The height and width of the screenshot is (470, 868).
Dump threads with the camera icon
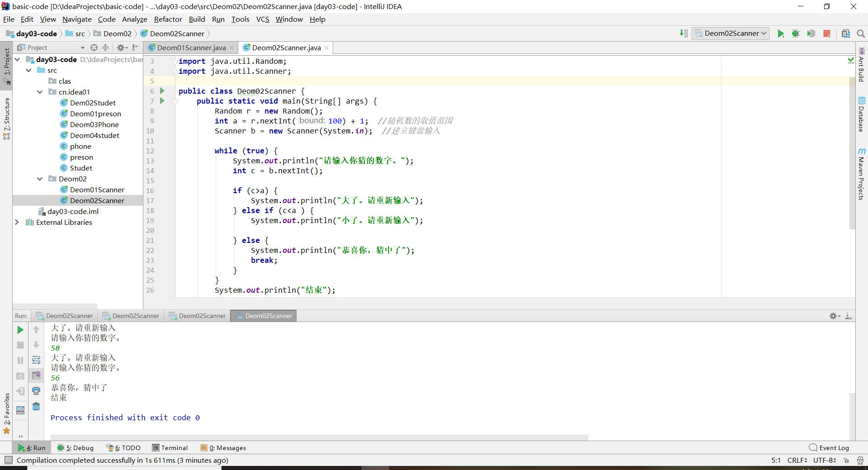pyautogui.click(x=20, y=376)
